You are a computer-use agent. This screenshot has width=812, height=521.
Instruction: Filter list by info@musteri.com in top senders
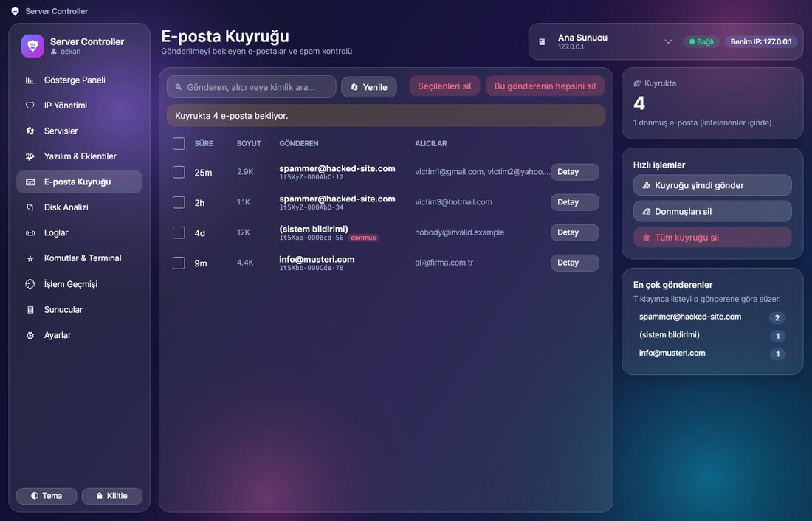[712, 353]
